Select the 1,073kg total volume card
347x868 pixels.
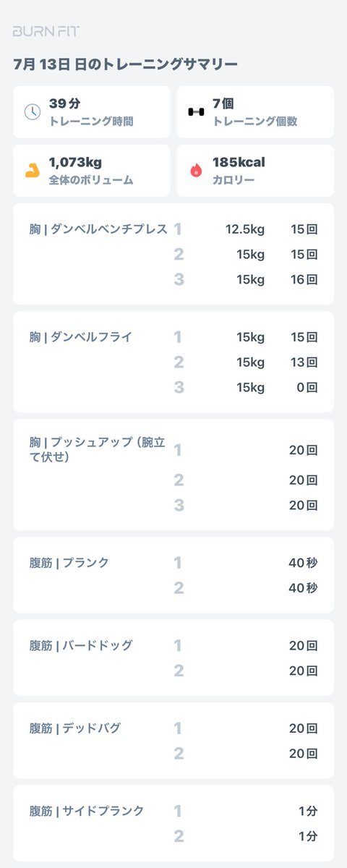[91, 171]
